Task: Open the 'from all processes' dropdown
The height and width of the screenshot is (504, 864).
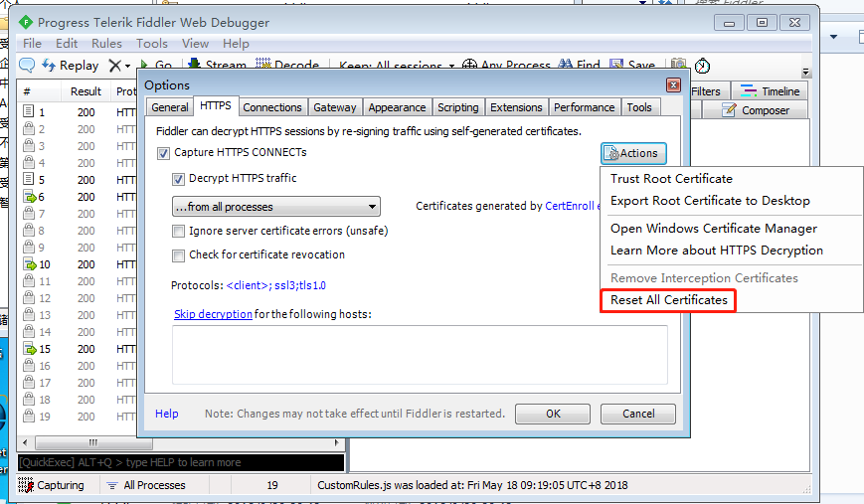Action: pos(276,207)
